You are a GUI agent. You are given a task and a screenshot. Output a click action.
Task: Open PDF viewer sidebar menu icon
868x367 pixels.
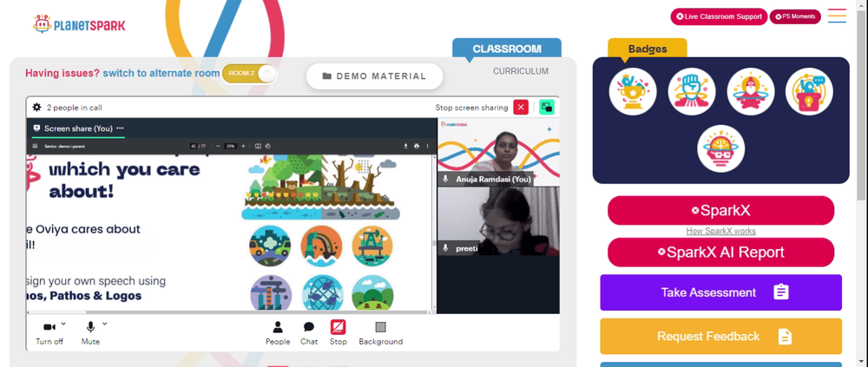pos(35,146)
